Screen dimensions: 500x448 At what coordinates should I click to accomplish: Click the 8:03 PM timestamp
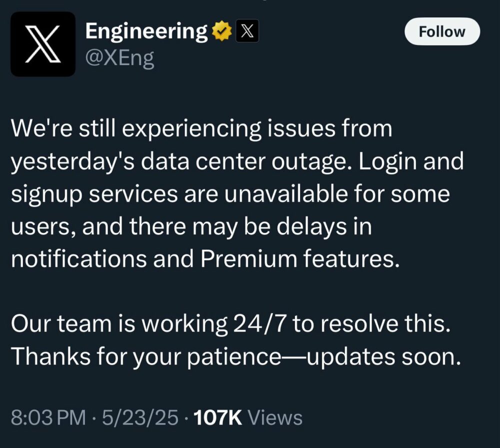click(48, 417)
